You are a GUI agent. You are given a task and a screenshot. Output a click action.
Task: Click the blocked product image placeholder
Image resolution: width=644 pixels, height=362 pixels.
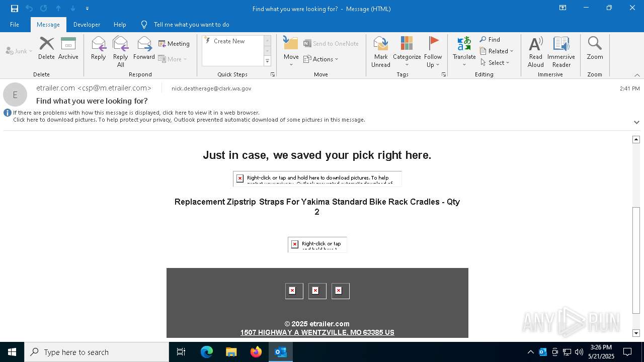pyautogui.click(x=317, y=178)
